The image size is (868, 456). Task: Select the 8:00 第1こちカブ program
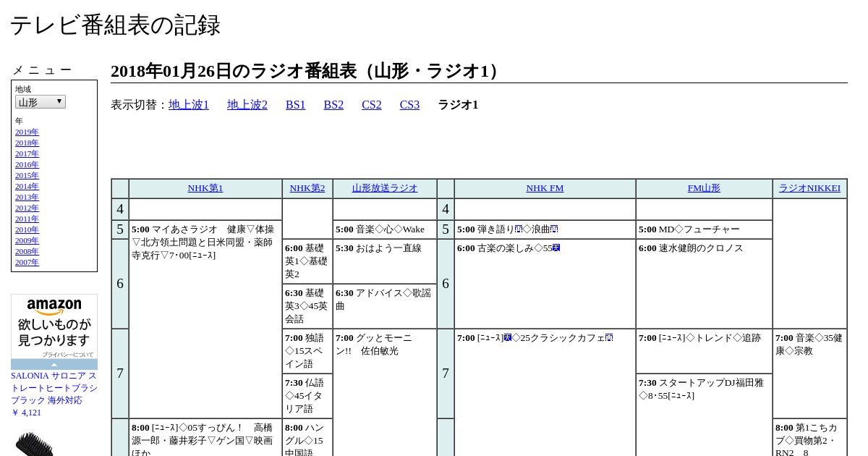point(809,438)
